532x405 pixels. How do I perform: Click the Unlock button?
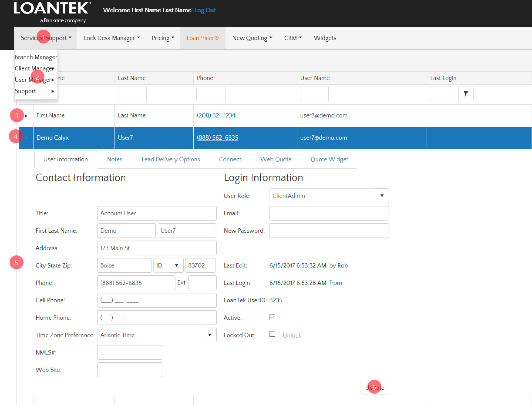coord(292,335)
